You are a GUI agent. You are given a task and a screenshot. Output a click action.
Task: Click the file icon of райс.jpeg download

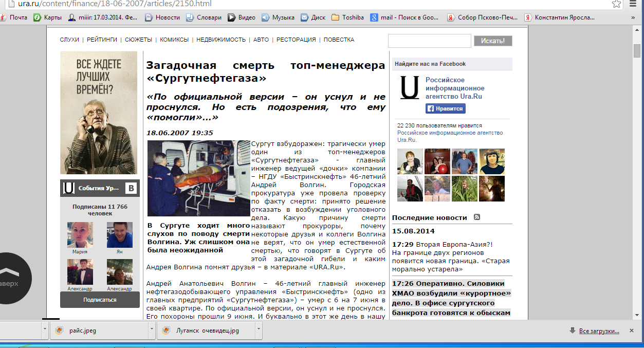(x=59, y=331)
